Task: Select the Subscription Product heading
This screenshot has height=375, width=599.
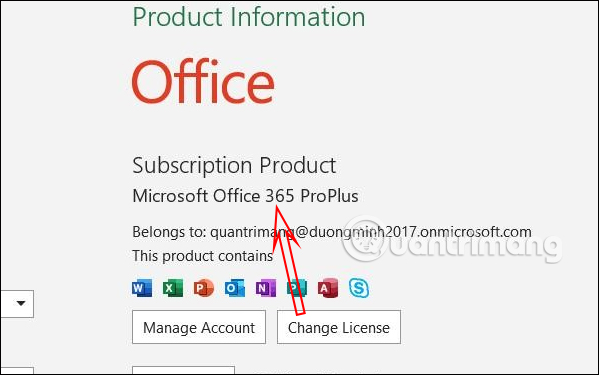Action: point(234,165)
